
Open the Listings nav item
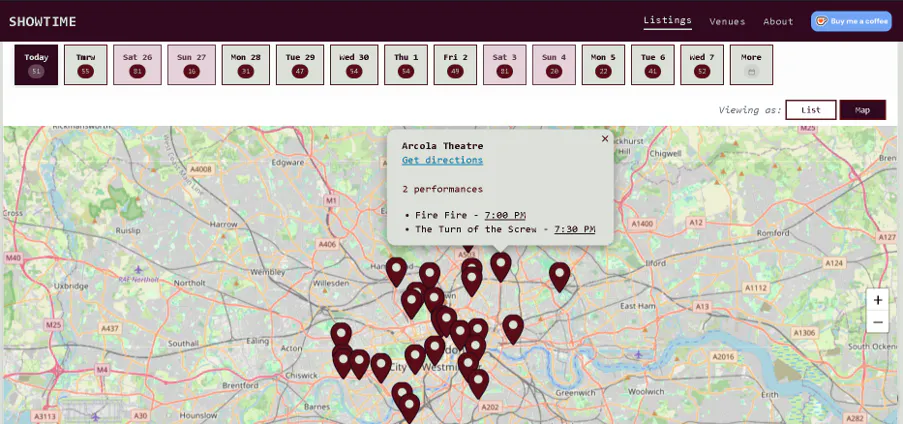(667, 20)
